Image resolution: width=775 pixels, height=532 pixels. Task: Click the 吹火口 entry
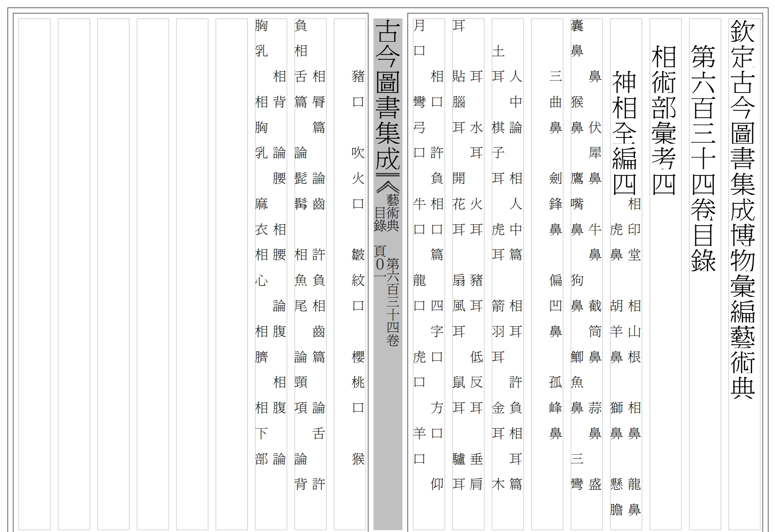(x=358, y=178)
